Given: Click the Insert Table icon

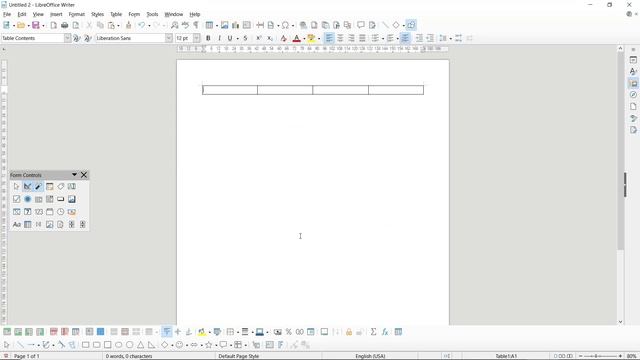Looking at the screenshot, I should pos(209,25).
